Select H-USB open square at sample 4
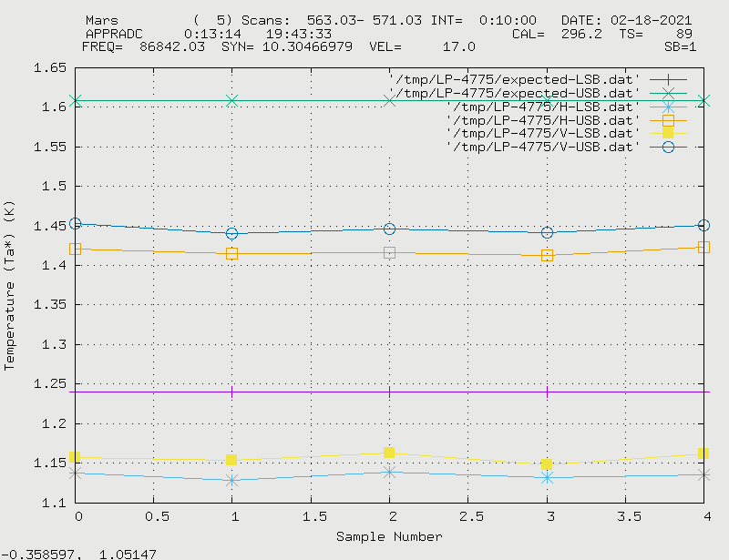Image resolution: width=729 pixels, height=560 pixels. point(703,248)
